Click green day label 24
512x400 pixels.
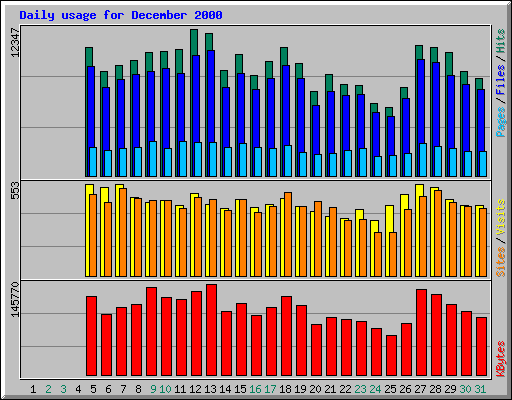[375, 389]
